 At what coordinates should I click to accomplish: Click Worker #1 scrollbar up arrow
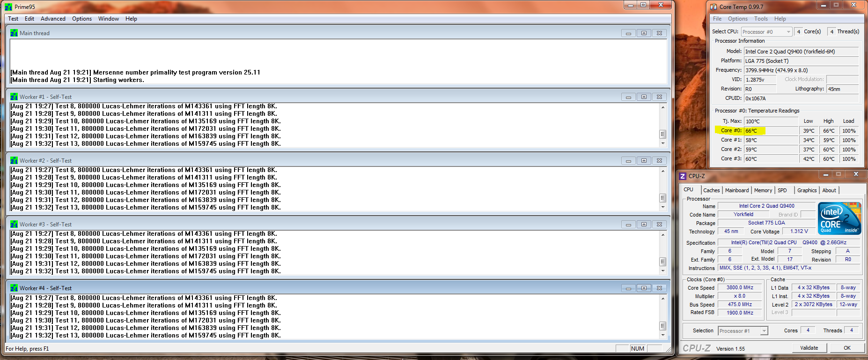click(662, 107)
